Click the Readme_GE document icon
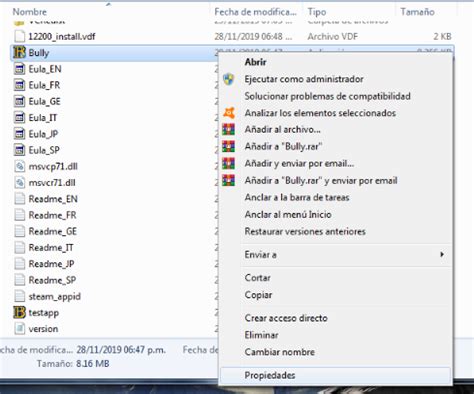 tap(20, 231)
